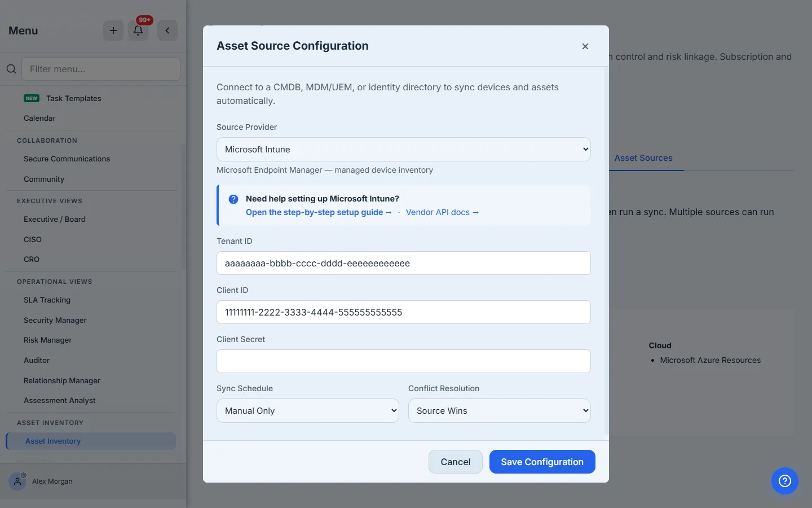Select the CISO view

tap(33, 239)
